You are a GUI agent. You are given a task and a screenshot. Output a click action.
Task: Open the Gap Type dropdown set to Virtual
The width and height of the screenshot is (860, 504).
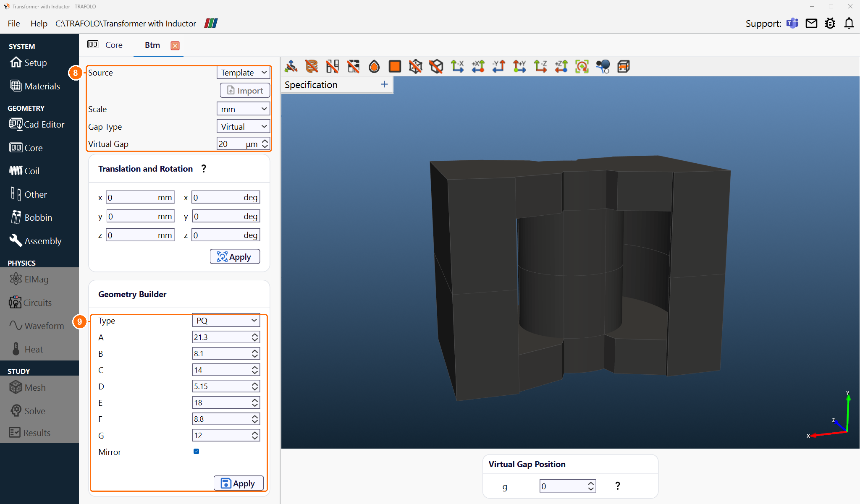(x=243, y=127)
